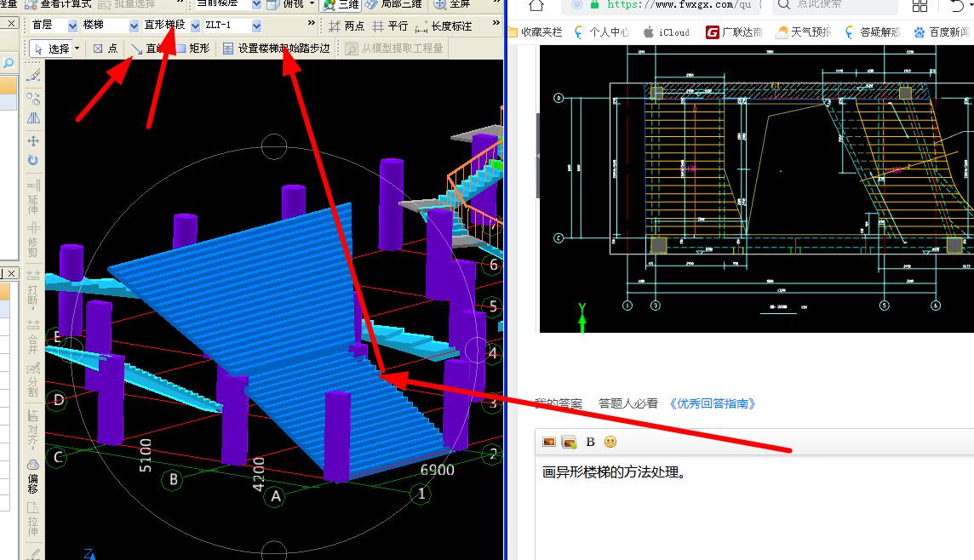Image resolution: width=974 pixels, height=560 pixels.
Task: Click the browser grid apps icon
Action: (x=920, y=6)
